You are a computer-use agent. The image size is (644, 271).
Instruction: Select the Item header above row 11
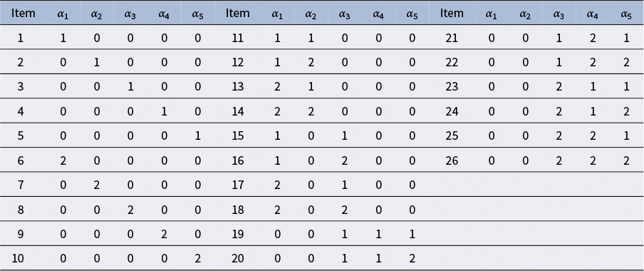237,13
